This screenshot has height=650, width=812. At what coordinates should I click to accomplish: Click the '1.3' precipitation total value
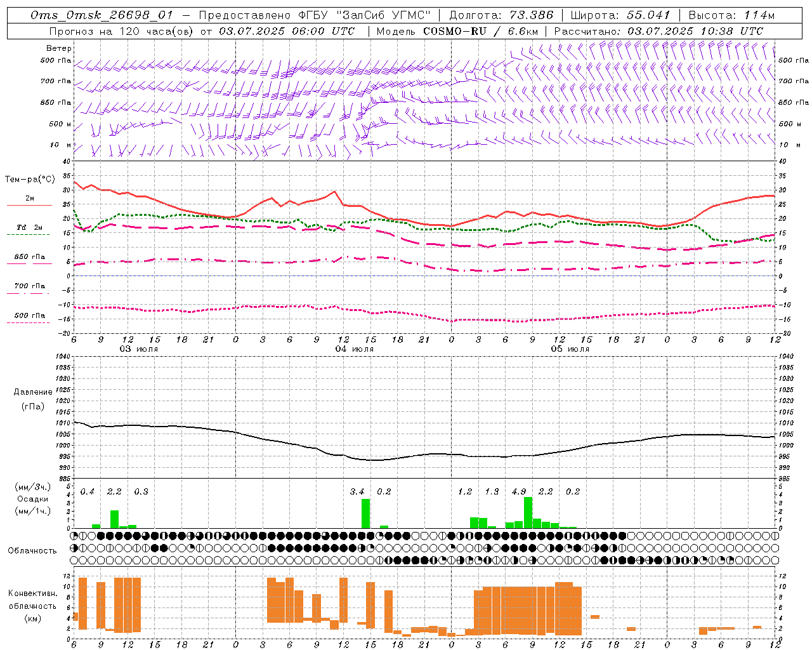pos(492,492)
